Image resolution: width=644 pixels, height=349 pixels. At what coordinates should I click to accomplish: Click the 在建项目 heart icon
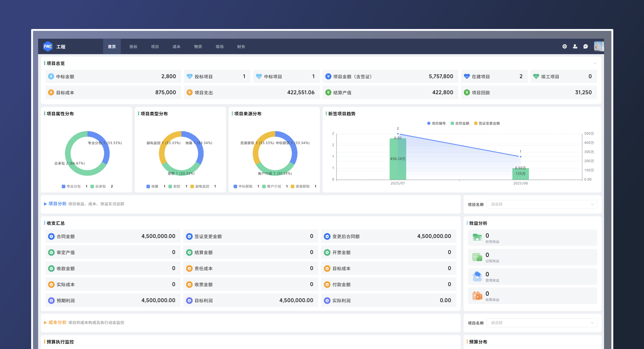(x=467, y=77)
